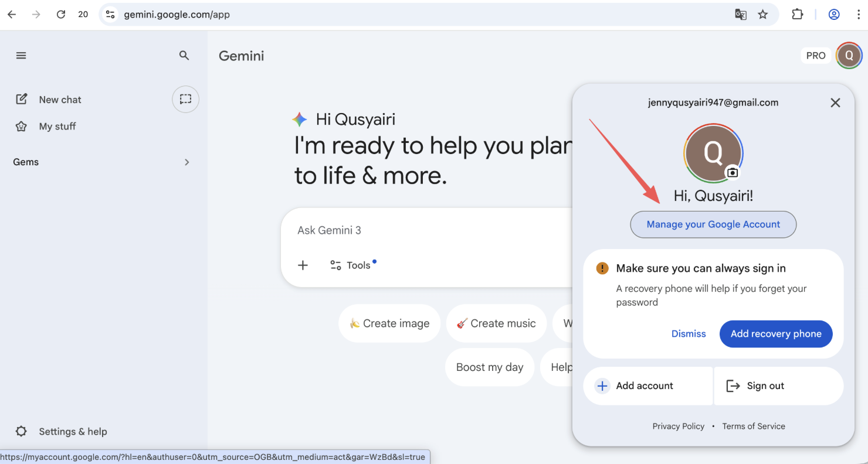The height and width of the screenshot is (464, 868).
Task: Open the Privacy Policy link
Action: pos(679,427)
